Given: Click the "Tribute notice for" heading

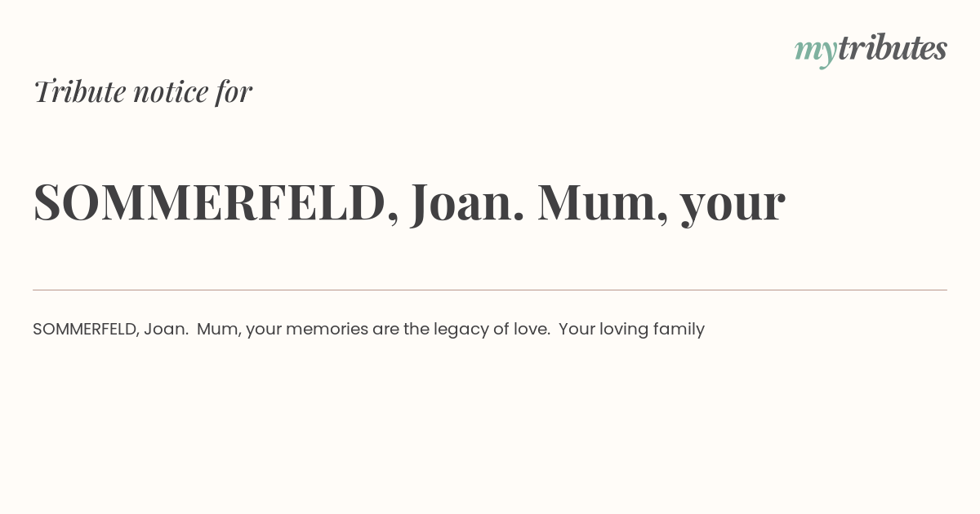Looking at the screenshot, I should click(x=143, y=91).
